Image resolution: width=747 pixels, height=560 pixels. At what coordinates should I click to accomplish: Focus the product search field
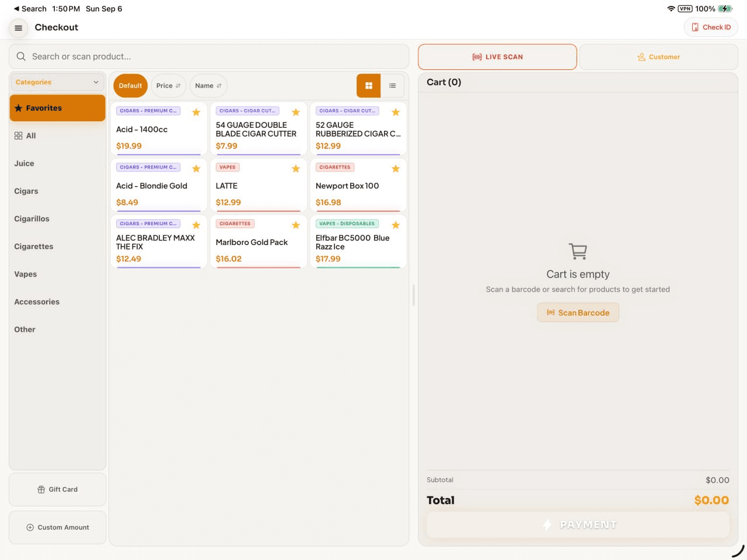click(209, 57)
